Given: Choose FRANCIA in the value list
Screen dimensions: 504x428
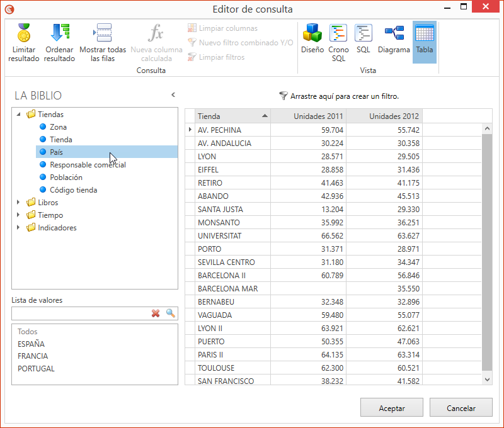Looking at the screenshot, I should (x=33, y=356).
